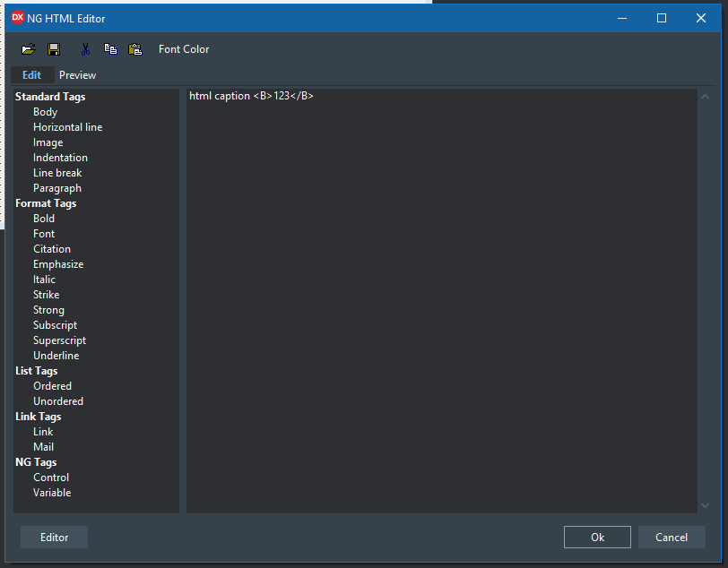Viewport: 728px width, 568px height.
Task: Select the Variable NG tag
Action: [x=52, y=493]
